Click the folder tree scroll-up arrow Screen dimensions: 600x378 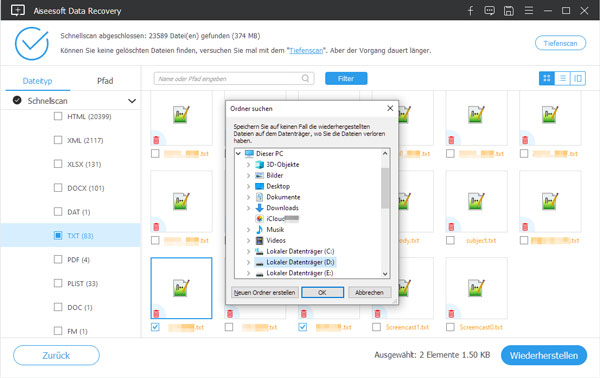pyautogui.click(x=385, y=153)
